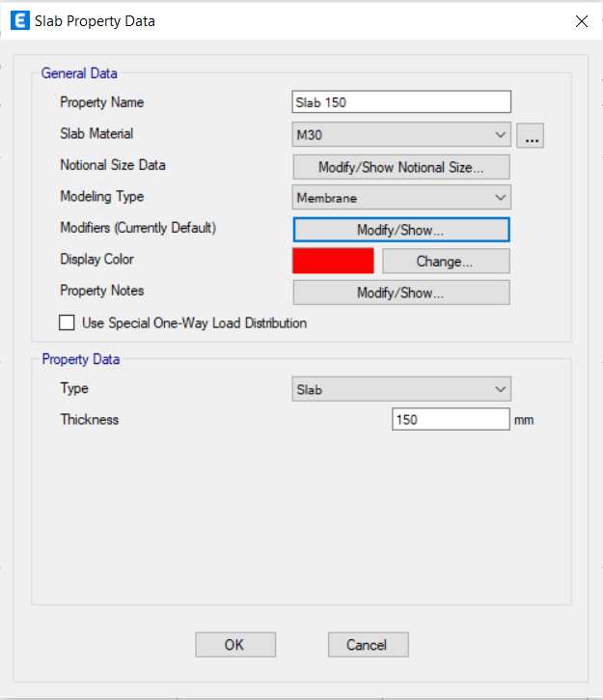Click the General Data group heading

79,73
